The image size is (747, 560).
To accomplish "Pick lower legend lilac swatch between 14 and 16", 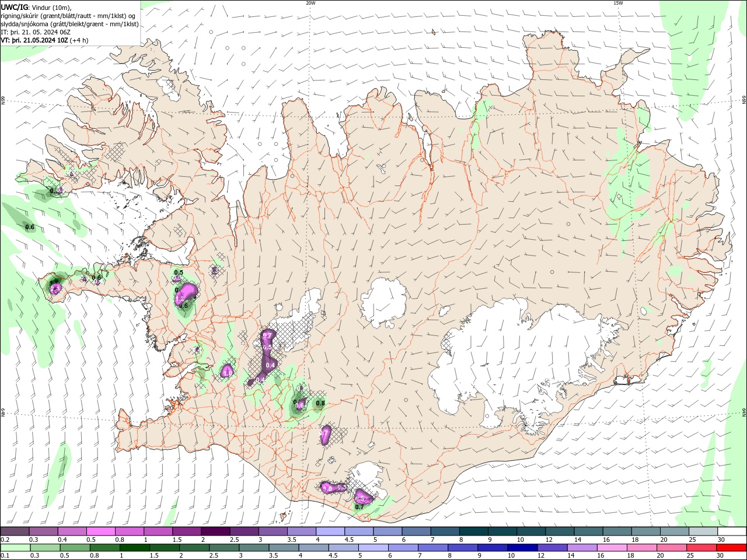I will pos(582,548).
